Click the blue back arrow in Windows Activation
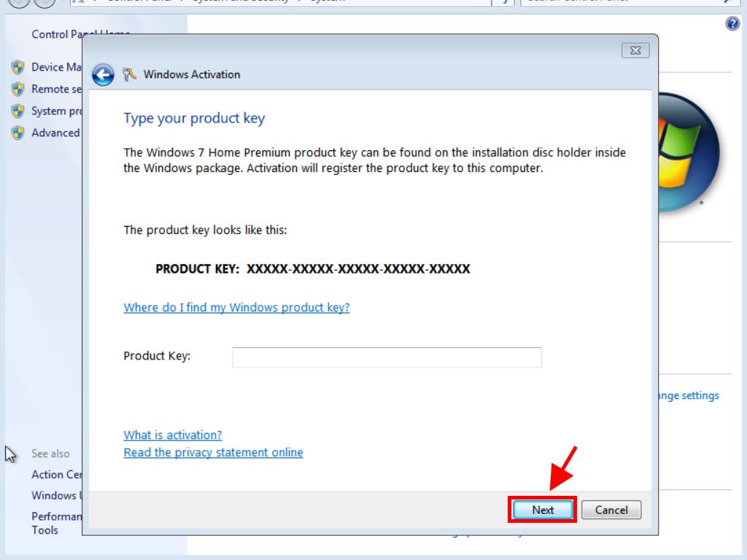Screen dimensions: 747x560 (x=103, y=75)
